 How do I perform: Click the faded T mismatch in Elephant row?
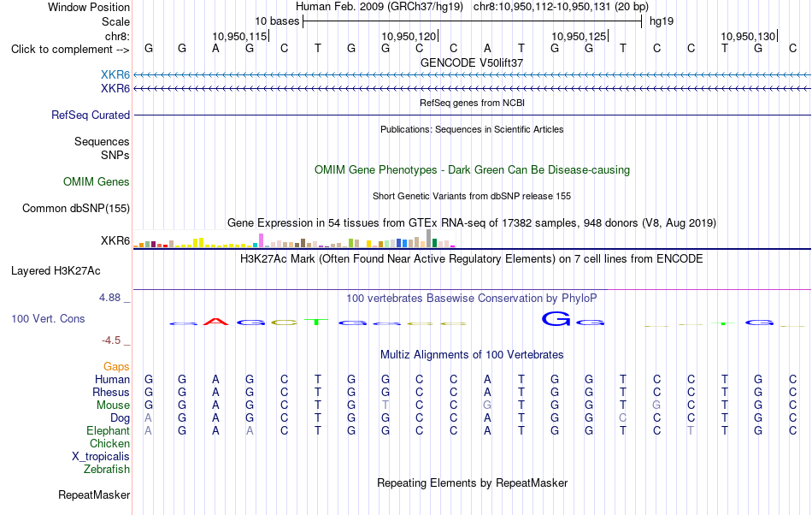(691, 430)
